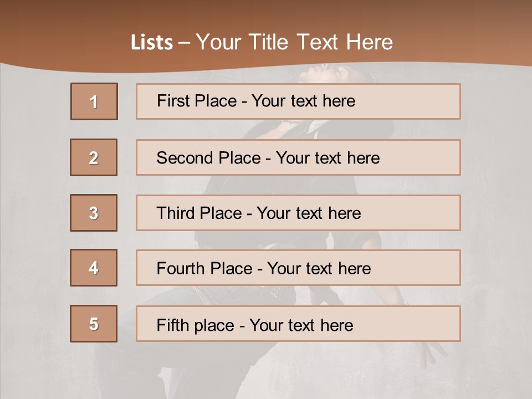Click 'Your Title Text Here' in heading

coord(294,43)
